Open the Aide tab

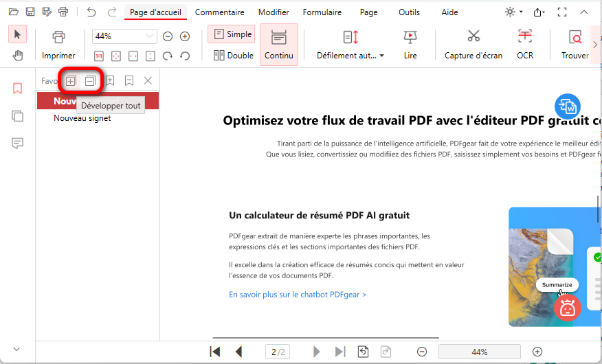coord(449,12)
